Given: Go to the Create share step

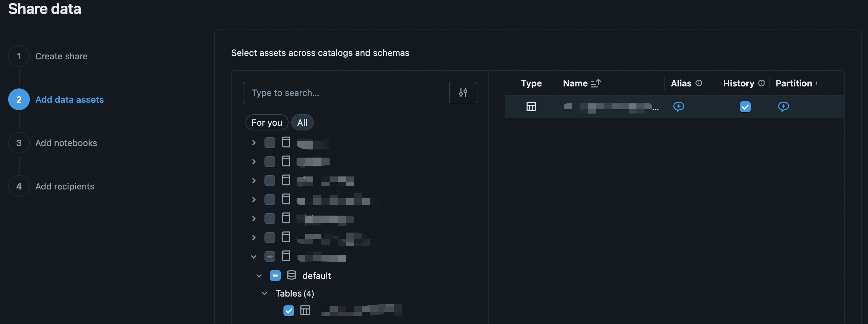Looking at the screenshot, I should pyautogui.click(x=61, y=56).
